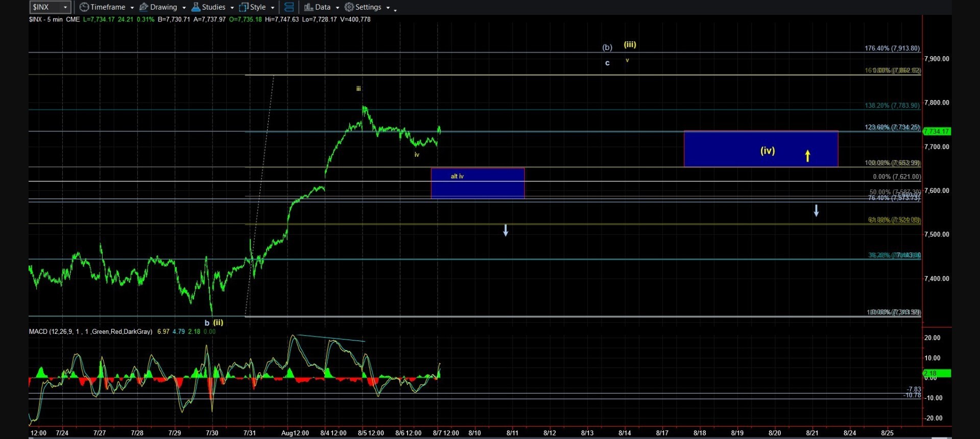Screen dimensions: 980x439
Task: Click the "$INX - 5 min" chart title
Action: [46, 19]
